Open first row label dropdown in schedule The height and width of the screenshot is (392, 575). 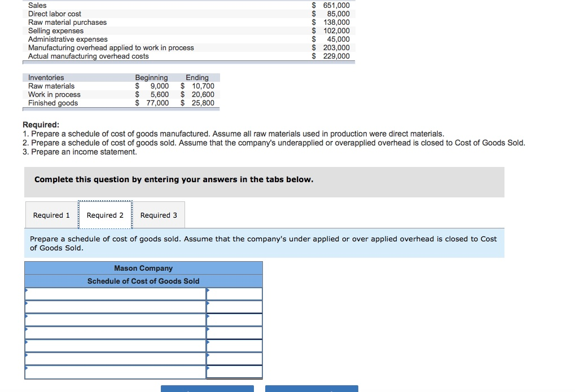point(116,294)
